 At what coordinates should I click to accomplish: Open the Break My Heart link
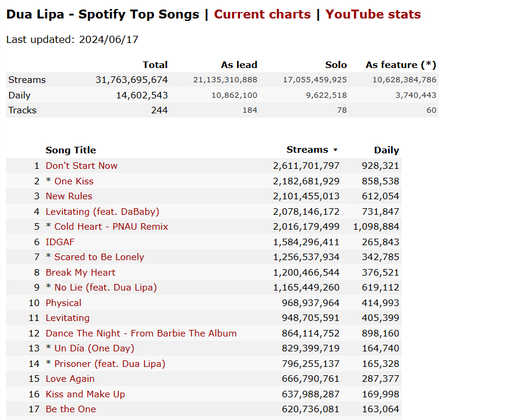pos(81,272)
